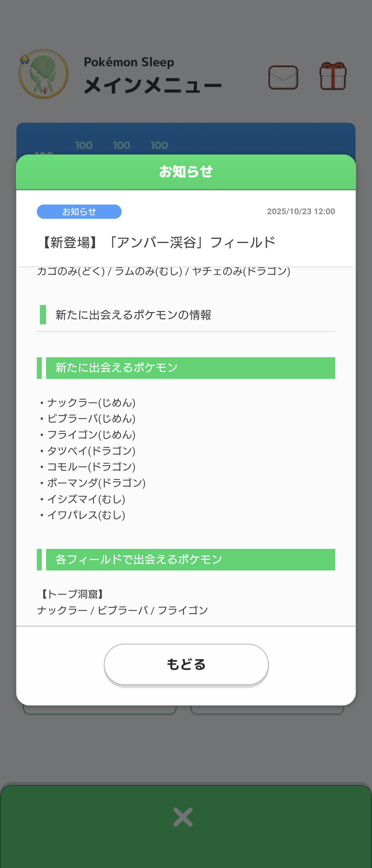
Task: Open the mail envelope icon
Action: tap(283, 77)
